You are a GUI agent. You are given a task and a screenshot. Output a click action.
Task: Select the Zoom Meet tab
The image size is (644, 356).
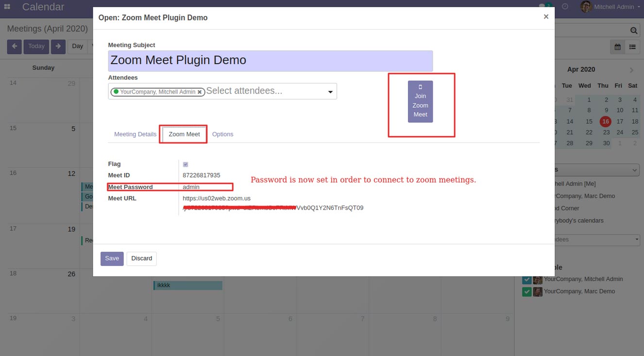(x=184, y=134)
